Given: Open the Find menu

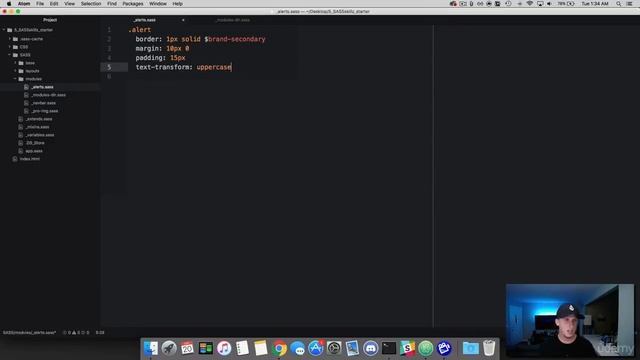Looking at the screenshot, I should tap(112, 4).
